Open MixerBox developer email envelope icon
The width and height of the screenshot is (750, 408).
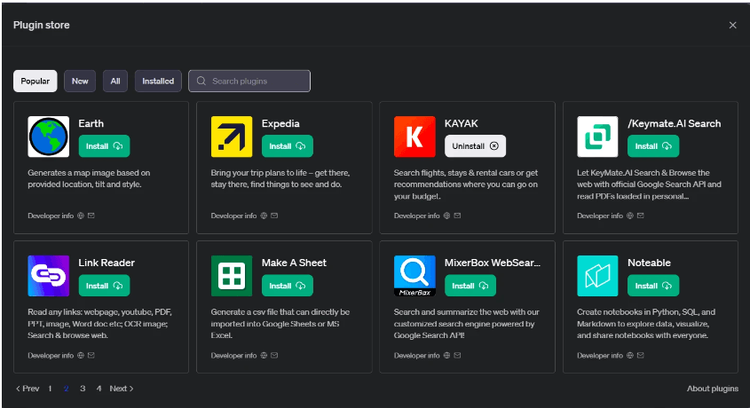(457, 355)
